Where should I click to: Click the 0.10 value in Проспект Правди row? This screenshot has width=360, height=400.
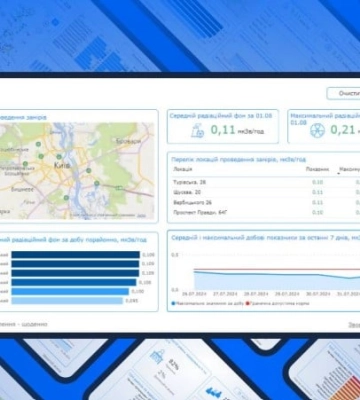click(318, 212)
